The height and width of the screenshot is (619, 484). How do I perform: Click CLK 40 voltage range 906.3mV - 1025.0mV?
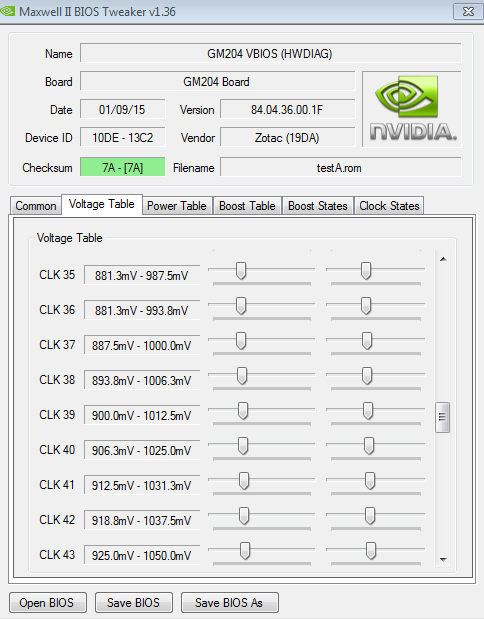click(142, 450)
